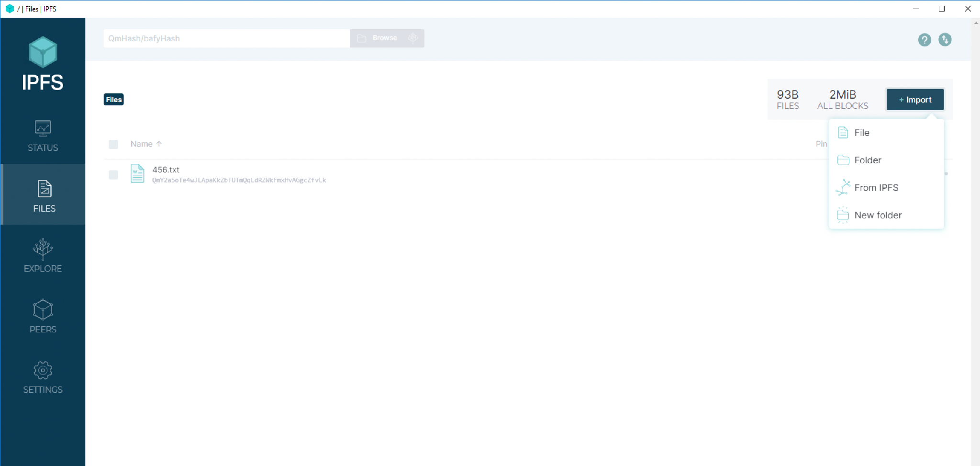Open Settings using the gear icon
Viewport: 980px width, 466px height.
(43, 377)
